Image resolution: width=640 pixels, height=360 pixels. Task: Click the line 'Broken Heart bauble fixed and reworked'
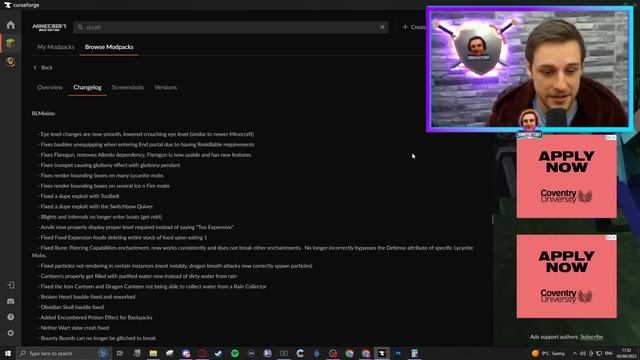[x=86, y=297]
